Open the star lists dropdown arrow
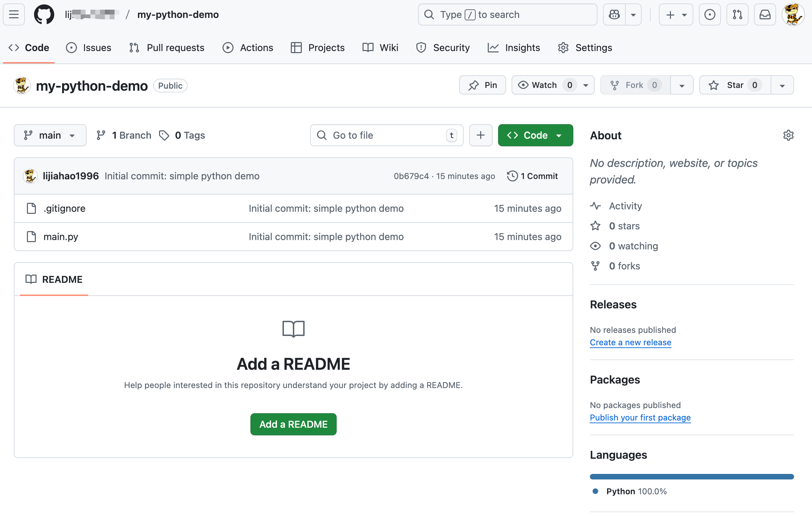 point(782,85)
